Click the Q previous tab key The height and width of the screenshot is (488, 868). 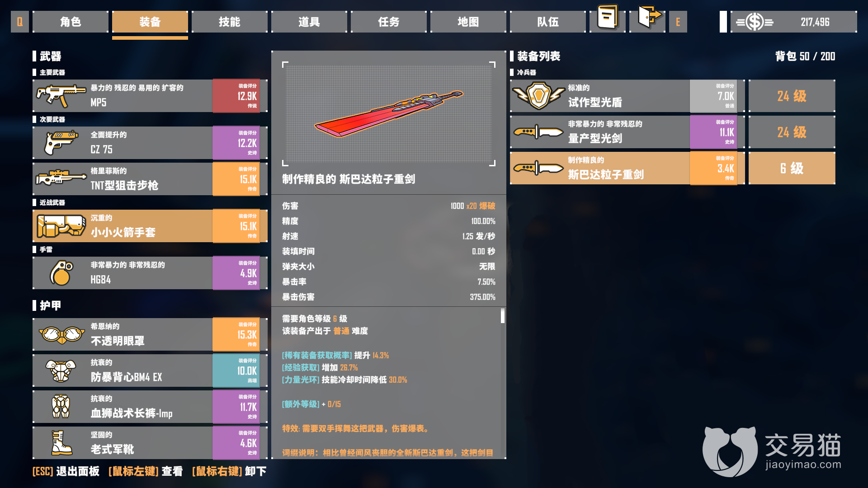20,22
